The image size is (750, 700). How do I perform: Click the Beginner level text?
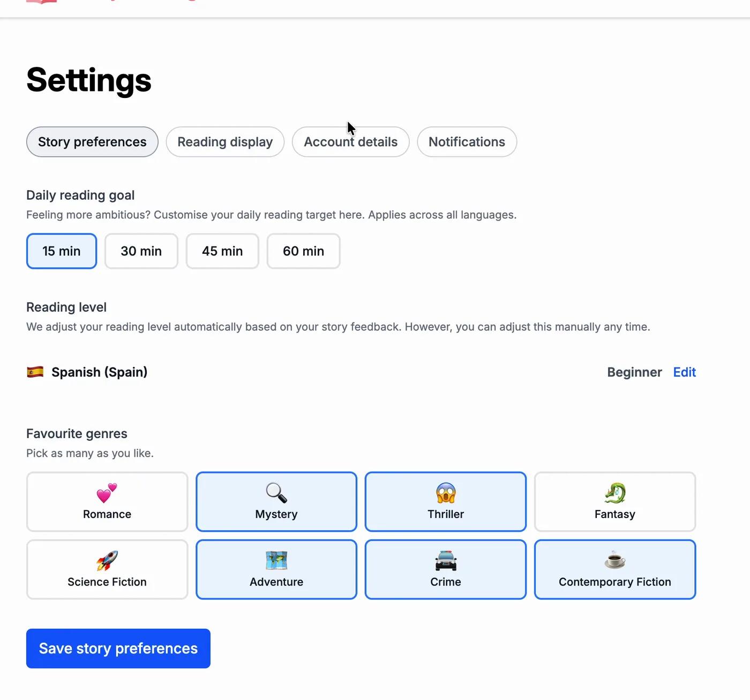[634, 372]
